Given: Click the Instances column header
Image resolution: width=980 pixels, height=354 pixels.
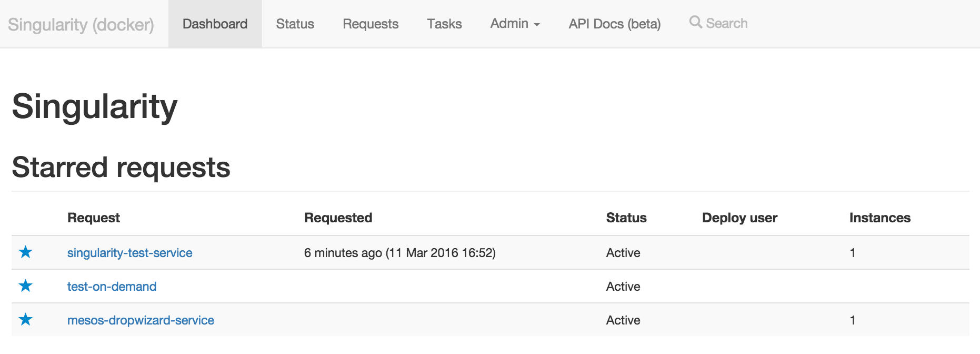Looking at the screenshot, I should click(879, 218).
